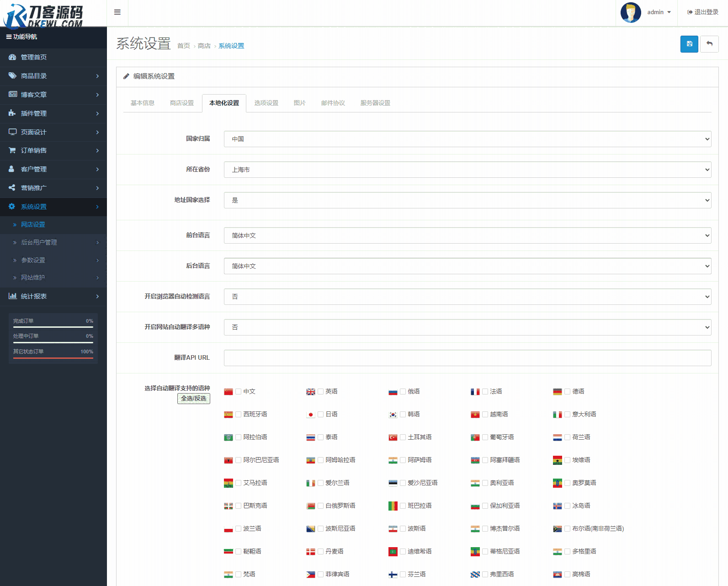Click the 营销推广 share icon

[x=12, y=188]
